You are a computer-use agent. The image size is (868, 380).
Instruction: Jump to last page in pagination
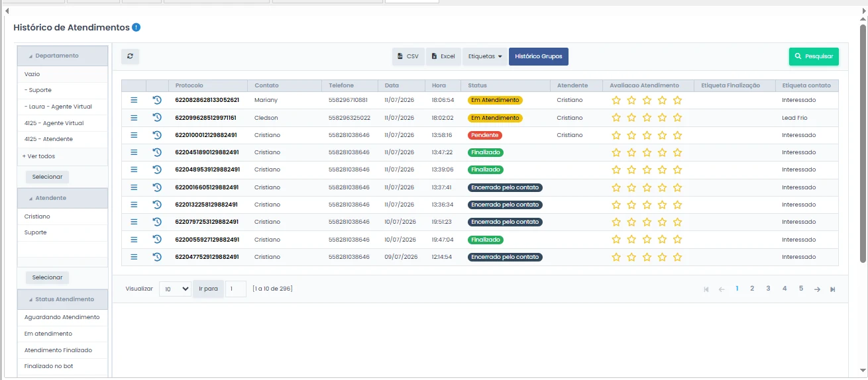click(833, 289)
